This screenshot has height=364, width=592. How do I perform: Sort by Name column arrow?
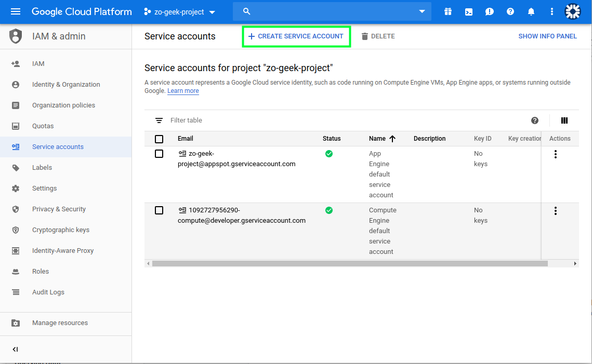[x=392, y=139]
